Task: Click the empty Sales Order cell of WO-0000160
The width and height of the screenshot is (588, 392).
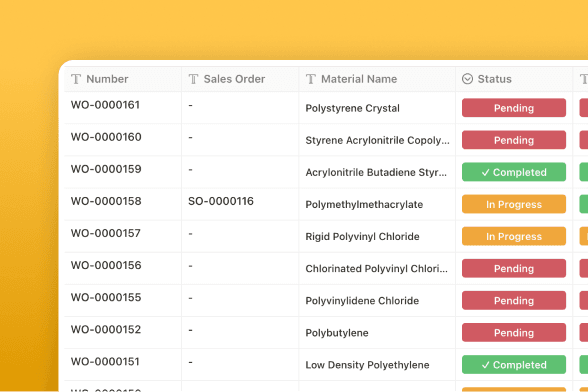Action: coord(240,140)
